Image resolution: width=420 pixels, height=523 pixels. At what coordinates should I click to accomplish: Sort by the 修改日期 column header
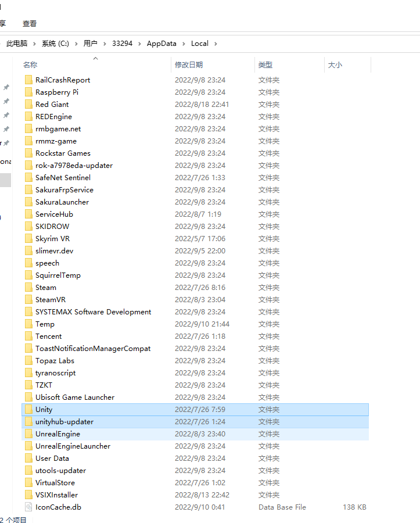point(189,65)
